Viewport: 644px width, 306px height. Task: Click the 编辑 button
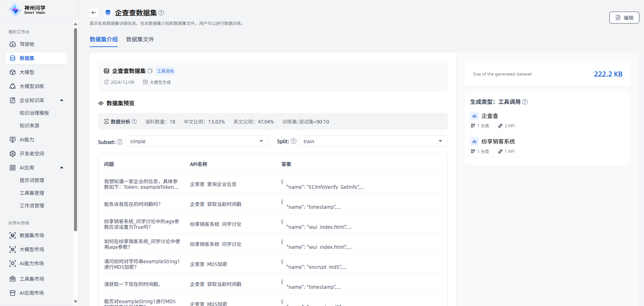[624, 18]
